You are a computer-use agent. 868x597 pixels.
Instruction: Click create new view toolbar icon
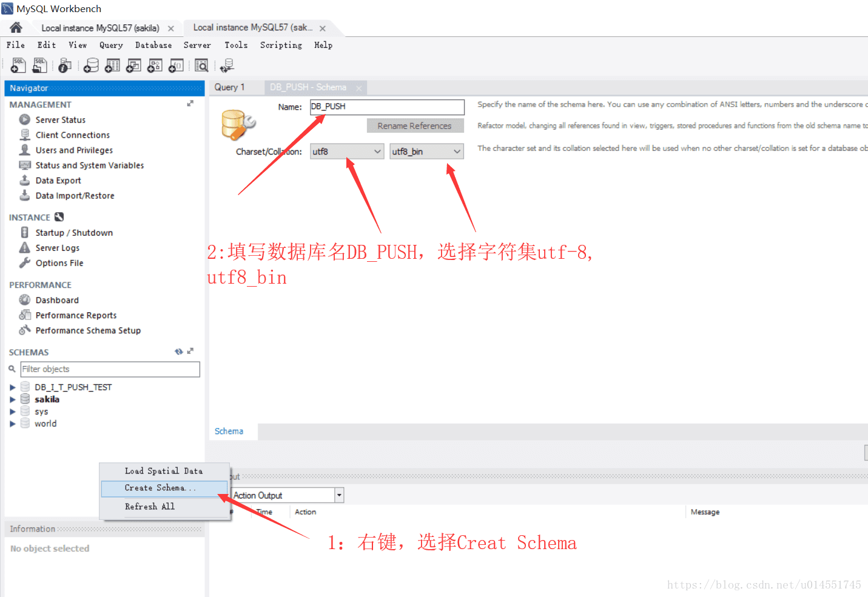point(133,65)
